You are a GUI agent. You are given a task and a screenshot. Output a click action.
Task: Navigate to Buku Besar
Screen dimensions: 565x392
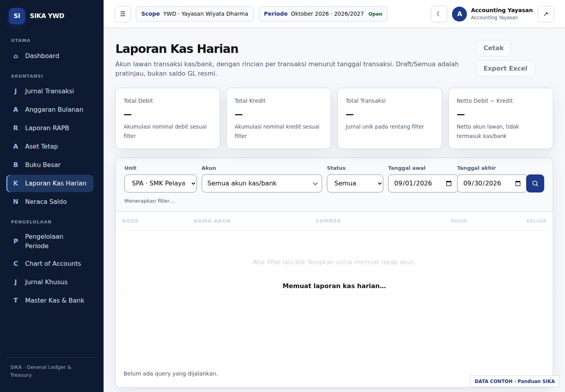coord(50,165)
